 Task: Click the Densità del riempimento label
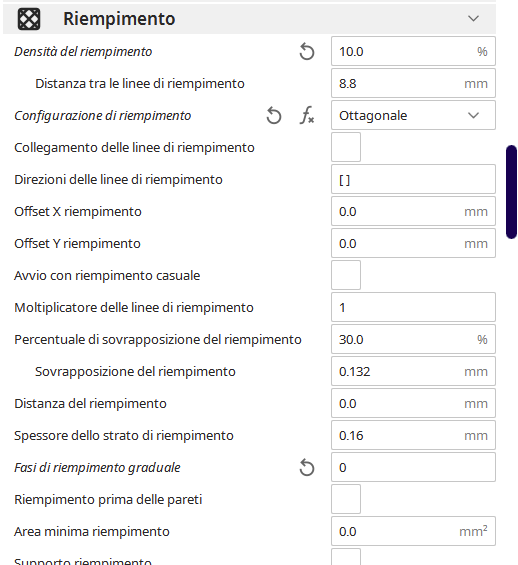(x=83, y=52)
